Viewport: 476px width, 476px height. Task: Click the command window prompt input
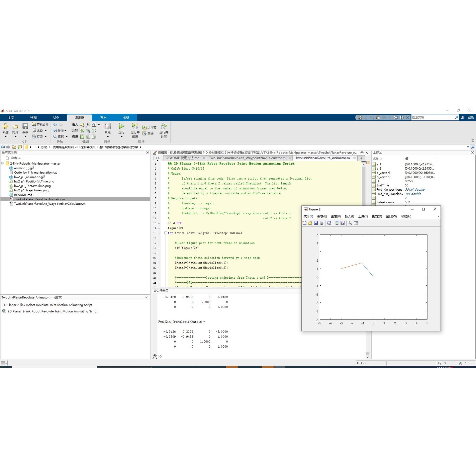coord(262,356)
